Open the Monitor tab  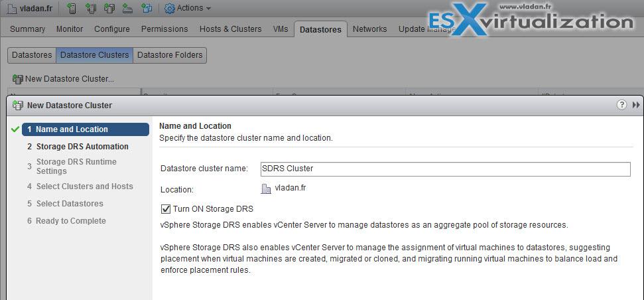(70, 29)
